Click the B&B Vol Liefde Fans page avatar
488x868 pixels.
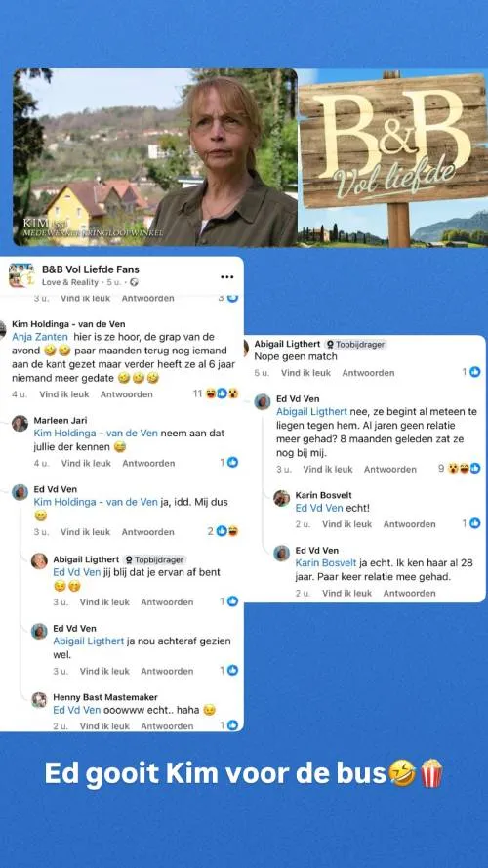click(x=21, y=275)
